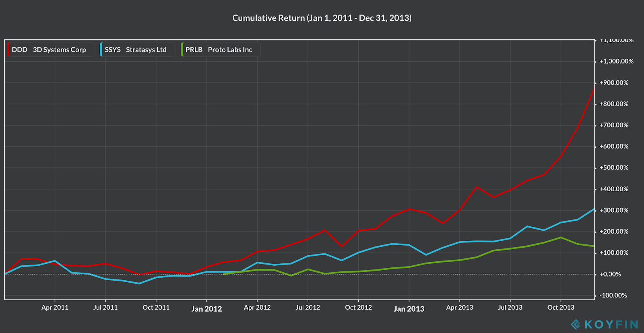Click the chart title Cumulative Return
Image resolution: width=644 pixels, height=333 pixels.
tap(322, 18)
